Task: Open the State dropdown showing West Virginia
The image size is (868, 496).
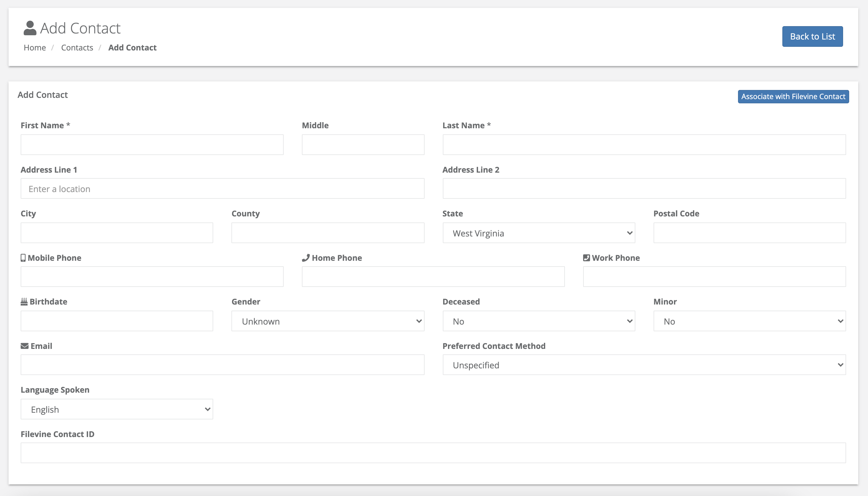Action: pos(538,233)
